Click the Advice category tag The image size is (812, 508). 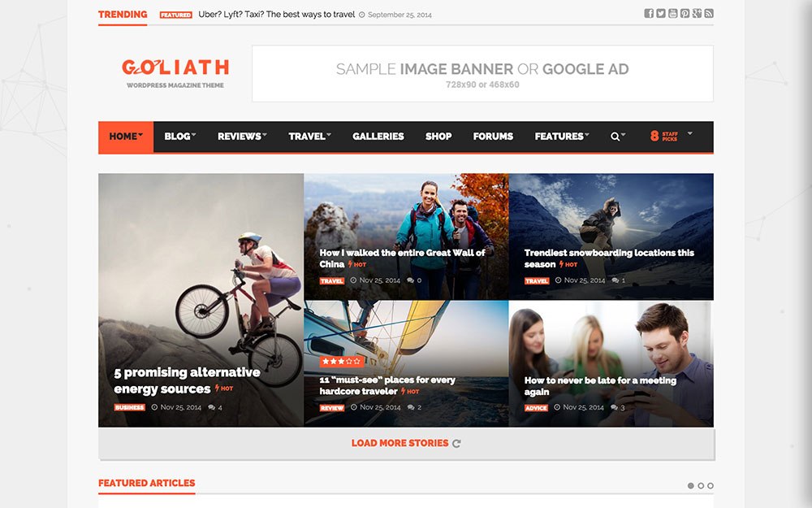pos(537,408)
